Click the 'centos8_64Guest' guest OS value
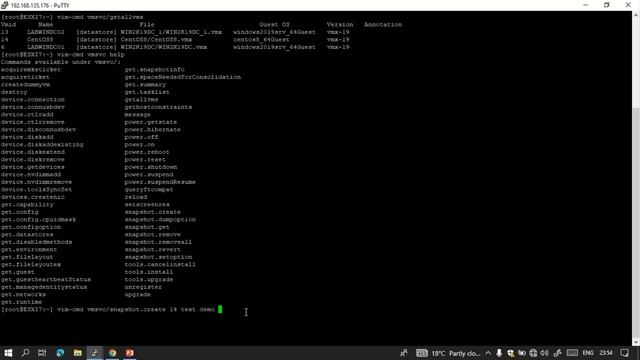The width and height of the screenshot is (640, 360). tap(261, 40)
